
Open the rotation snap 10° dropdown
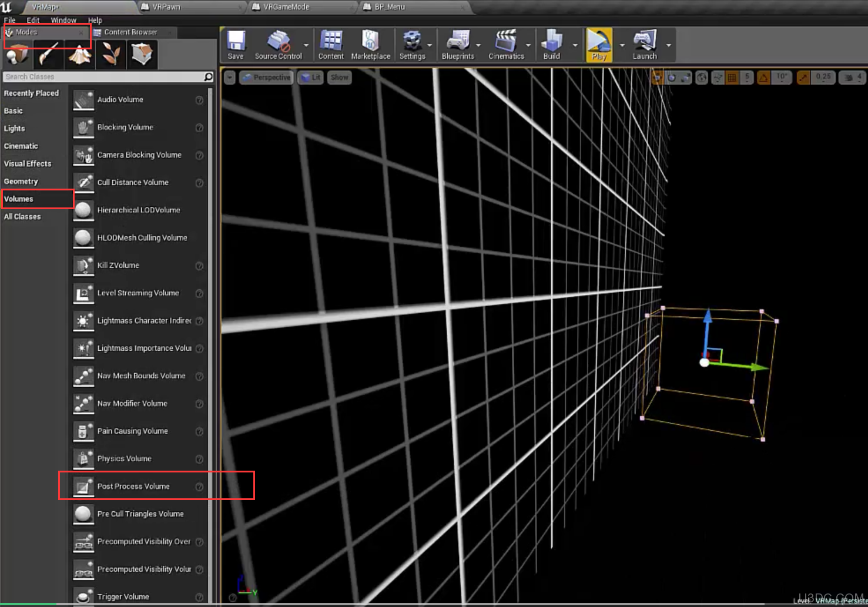pyautogui.click(x=782, y=78)
